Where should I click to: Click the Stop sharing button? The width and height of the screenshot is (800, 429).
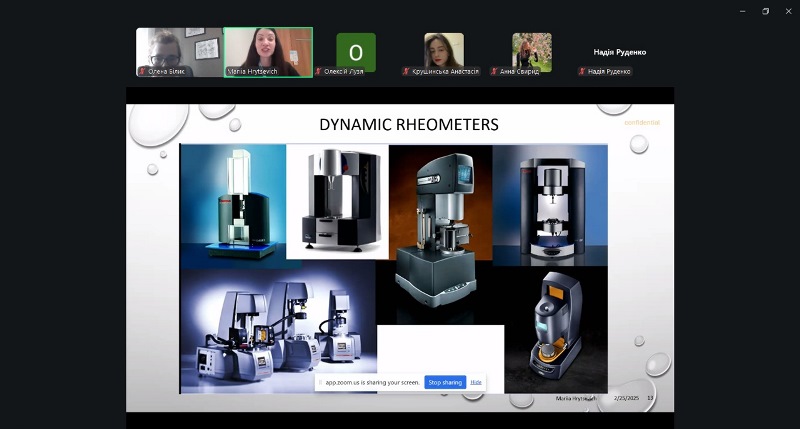[x=445, y=382]
